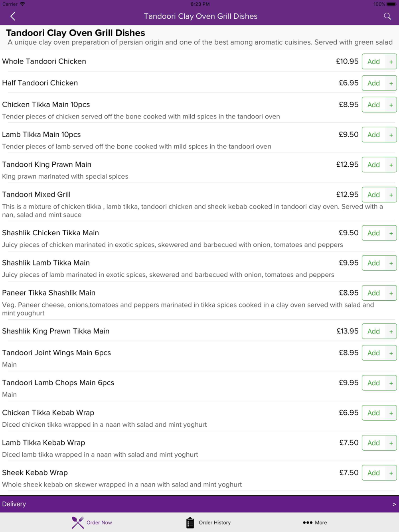Image resolution: width=399 pixels, height=532 pixels.
Task: Add Tandoori Lamb Chops Main 6pcs
Action: tap(373, 383)
